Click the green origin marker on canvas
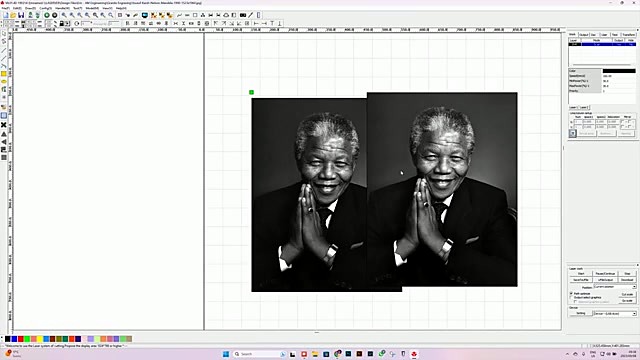640x360 pixels. [251, 92]
